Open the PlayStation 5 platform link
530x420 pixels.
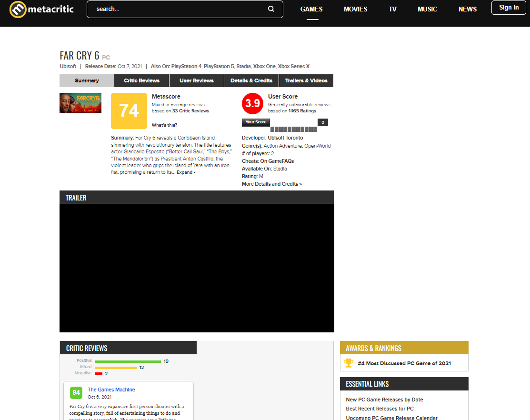[219, 66]
